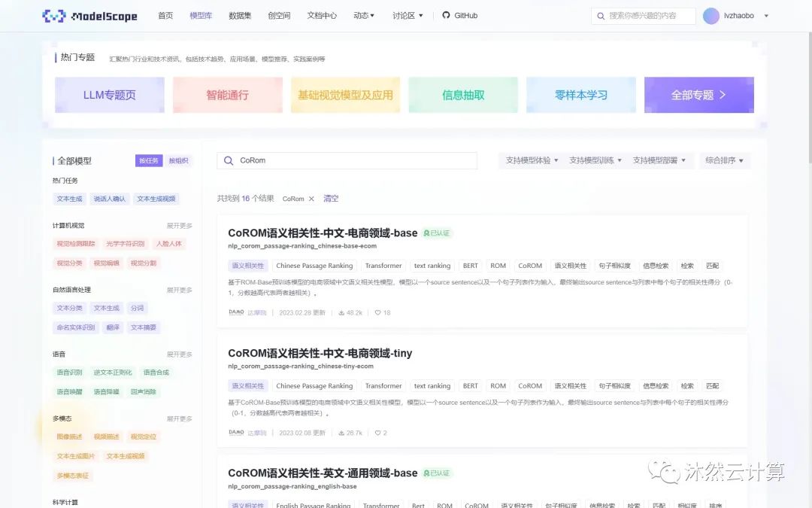Select 回声消除 task tag
The height and width of the screenshot is (508, 812).
click(144, 392)
